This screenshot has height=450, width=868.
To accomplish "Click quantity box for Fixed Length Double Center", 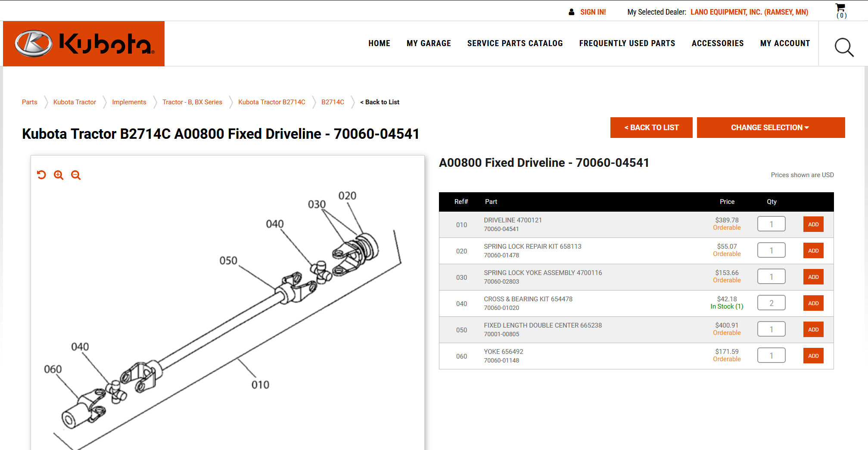I will pos(771,329).
